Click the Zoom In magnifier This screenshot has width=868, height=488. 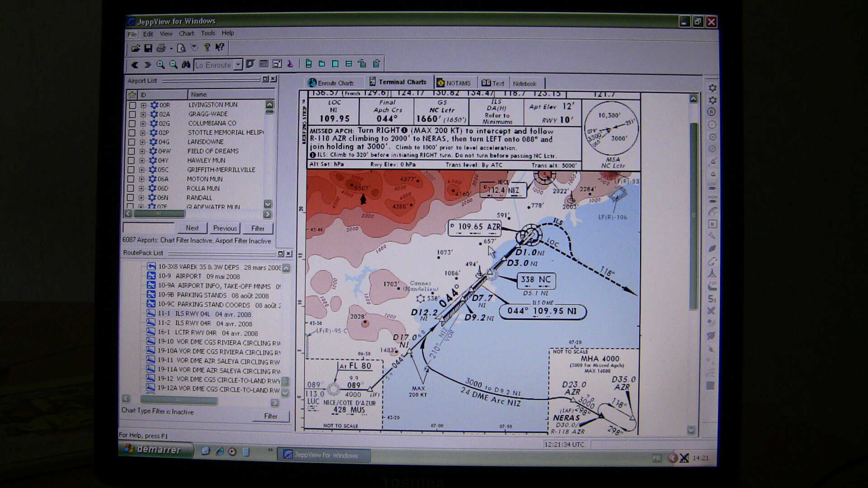click(160, 65)
